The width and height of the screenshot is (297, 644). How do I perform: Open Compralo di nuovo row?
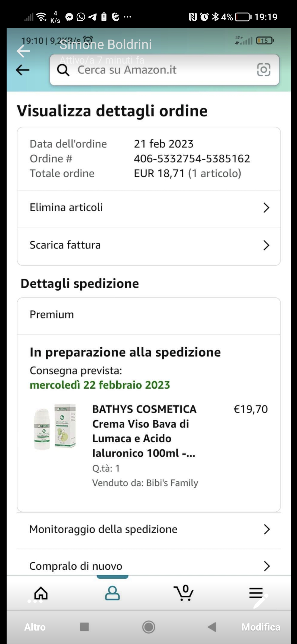(148, 566)
